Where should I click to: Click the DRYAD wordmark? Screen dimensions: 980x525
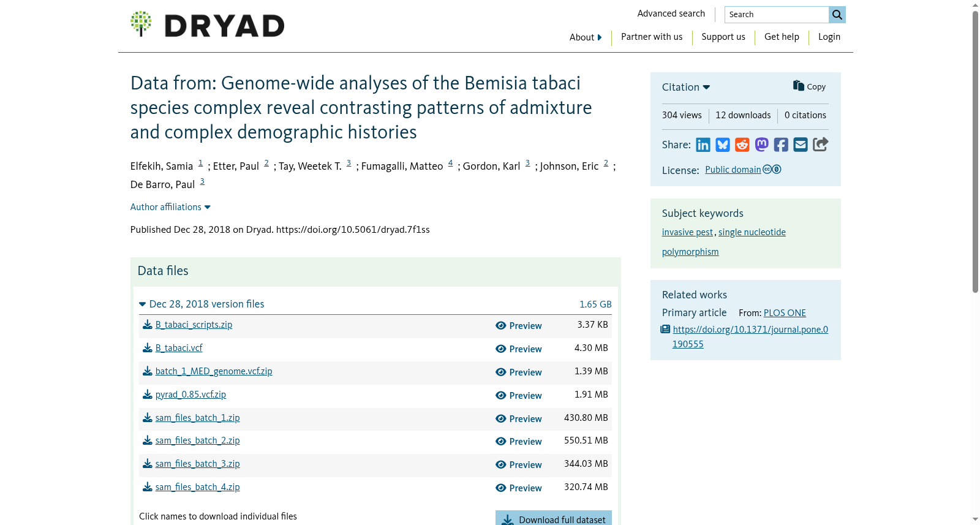tap(224, 26)
